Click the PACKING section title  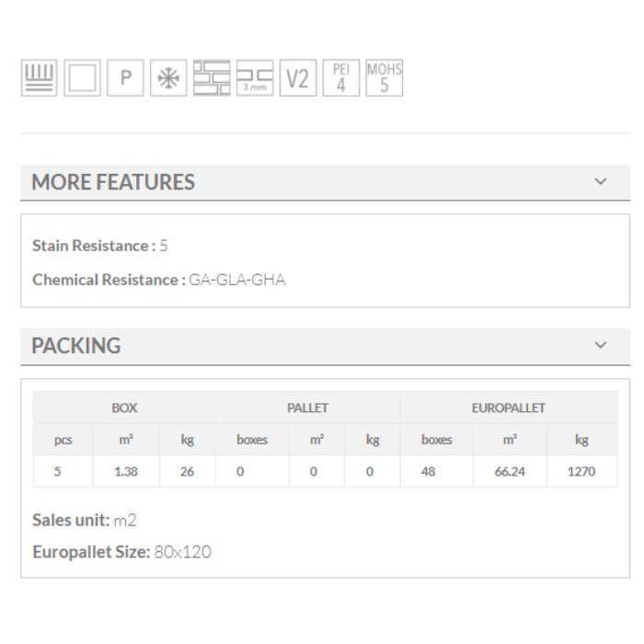[x=76, y=346]
